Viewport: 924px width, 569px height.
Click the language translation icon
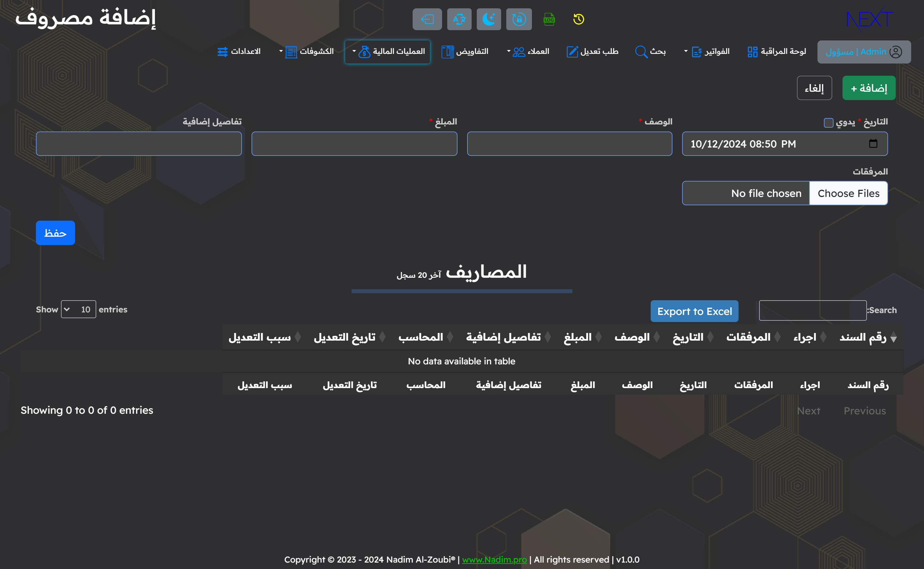point(459,19)
